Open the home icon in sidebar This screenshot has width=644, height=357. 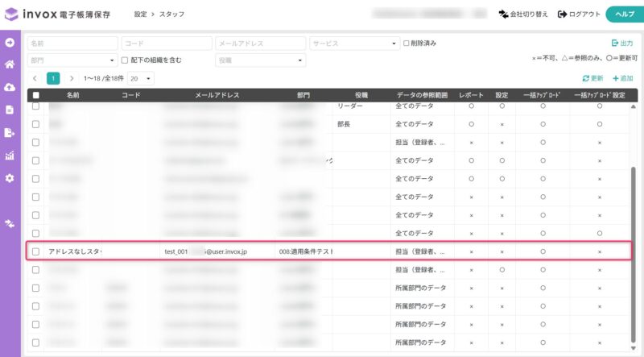point(10,64)
